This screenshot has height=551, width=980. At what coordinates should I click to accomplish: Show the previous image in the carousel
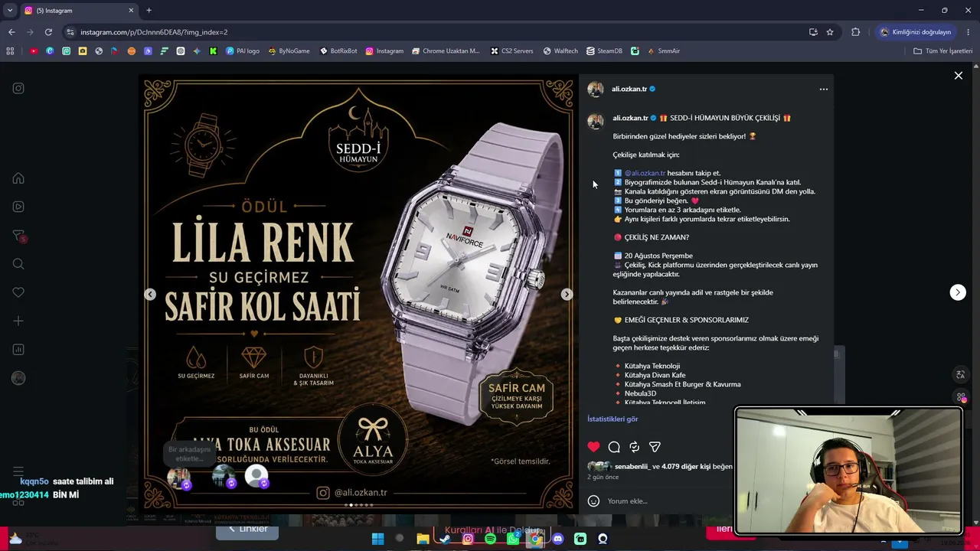150,295
